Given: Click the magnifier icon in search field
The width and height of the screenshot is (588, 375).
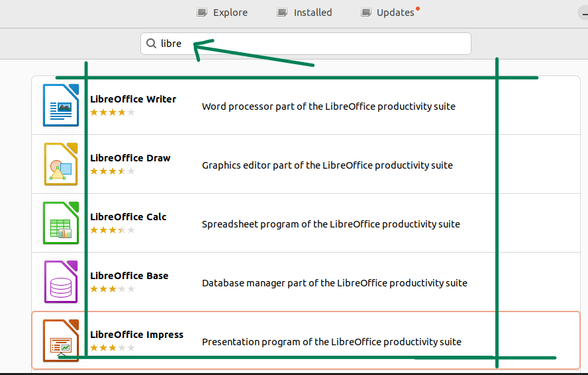Looking at the screenshot, I should 152,44.
